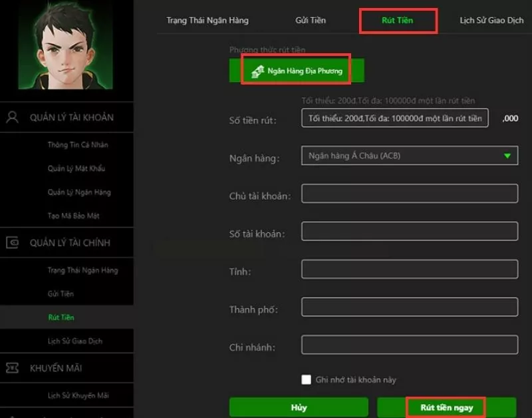Open the Trạng Thái Ngân Hàng tab

[207, 21]
